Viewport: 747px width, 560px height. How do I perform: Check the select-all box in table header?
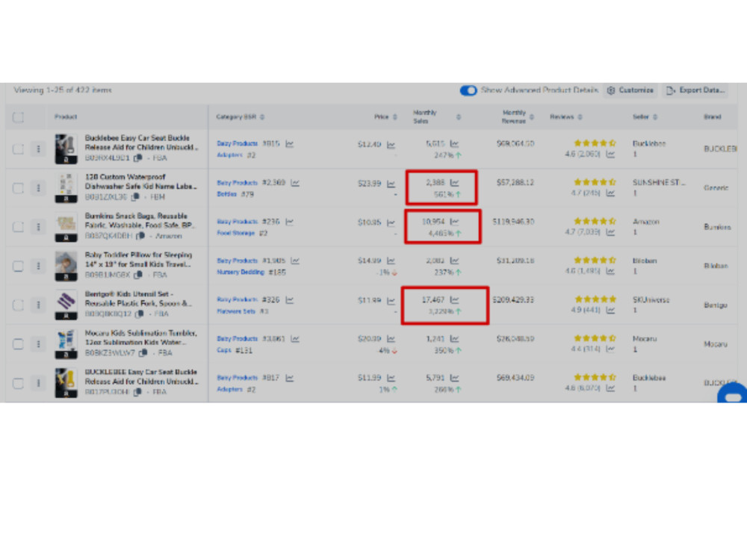coord(18,117)
